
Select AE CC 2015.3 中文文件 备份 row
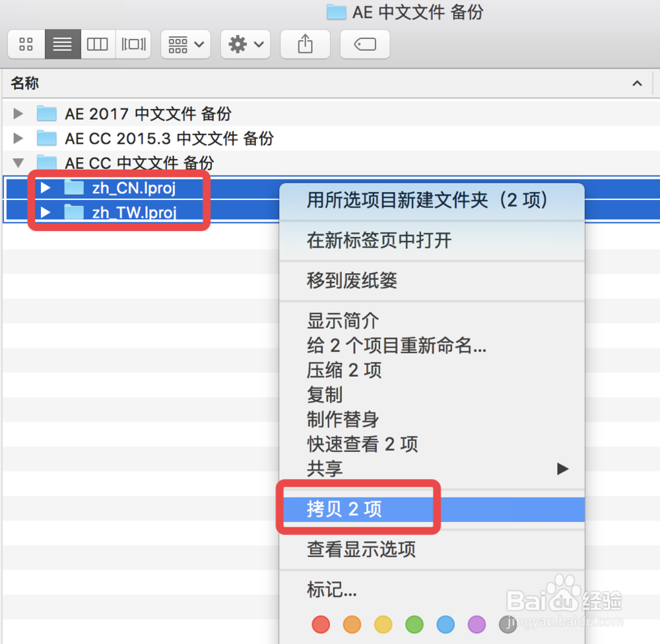(330, 138)
